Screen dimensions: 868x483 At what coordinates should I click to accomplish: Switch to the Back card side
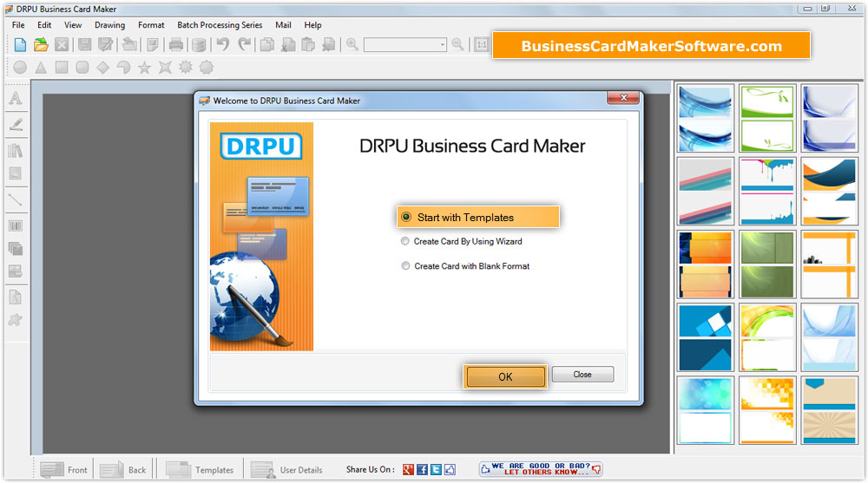(x=124, y=470)
